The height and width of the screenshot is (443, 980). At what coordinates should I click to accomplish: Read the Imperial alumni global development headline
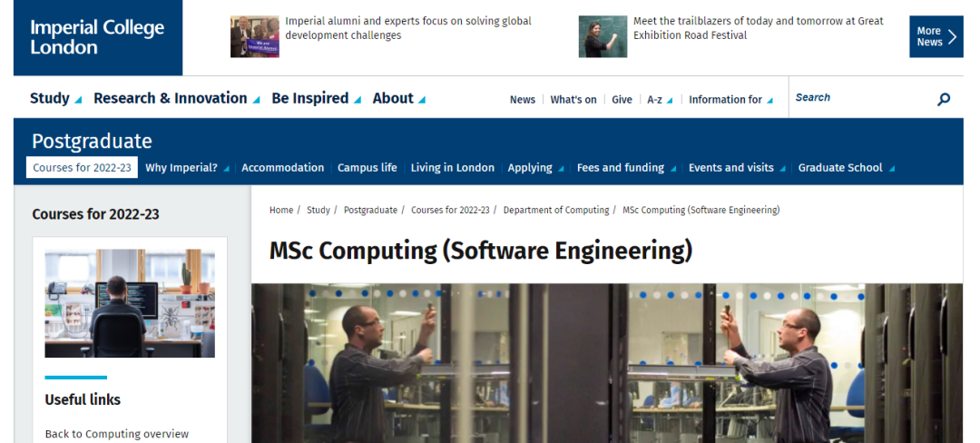click(408, 28)
